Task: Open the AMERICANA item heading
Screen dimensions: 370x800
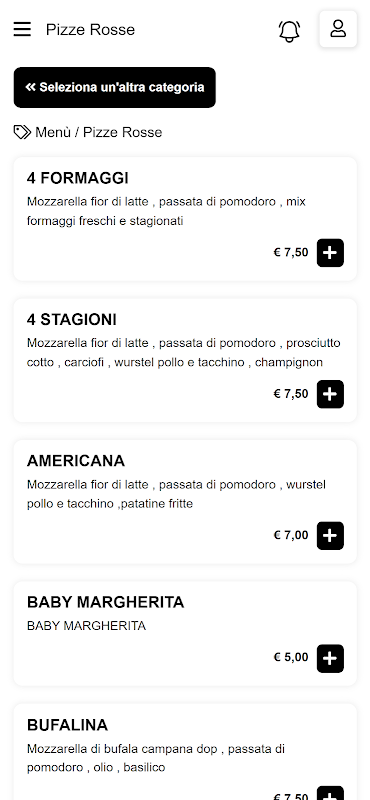Action: 76,461
